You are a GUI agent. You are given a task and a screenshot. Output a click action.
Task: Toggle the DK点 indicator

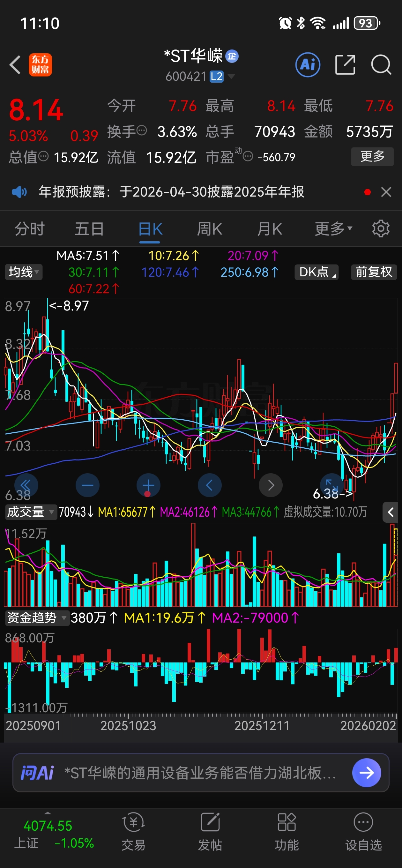click(316, 272)
